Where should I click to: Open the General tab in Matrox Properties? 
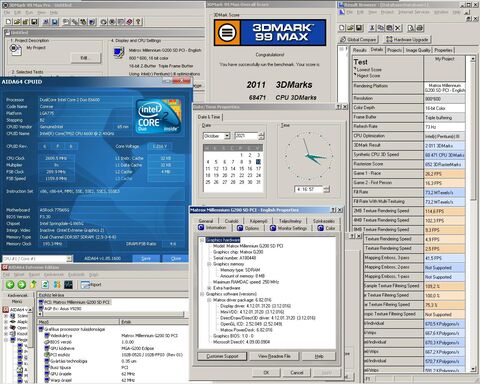tap(206, 221)
